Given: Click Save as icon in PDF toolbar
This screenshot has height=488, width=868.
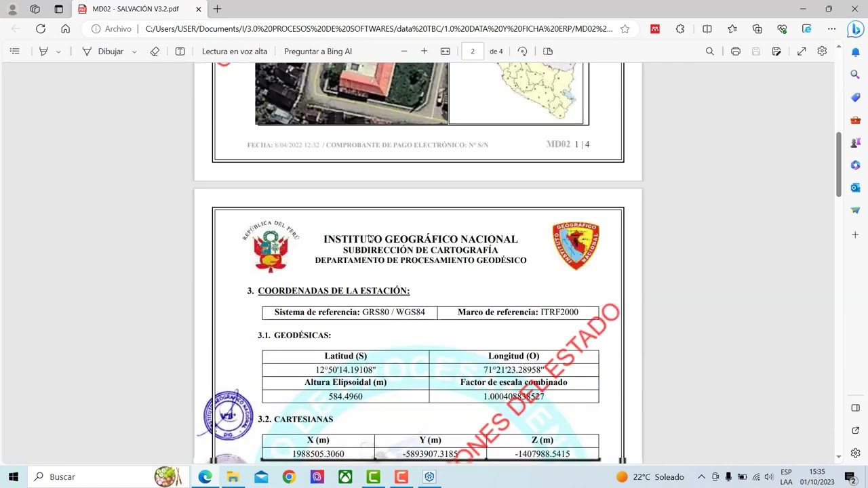Looking at the screenshot, I should click(776, 52).
